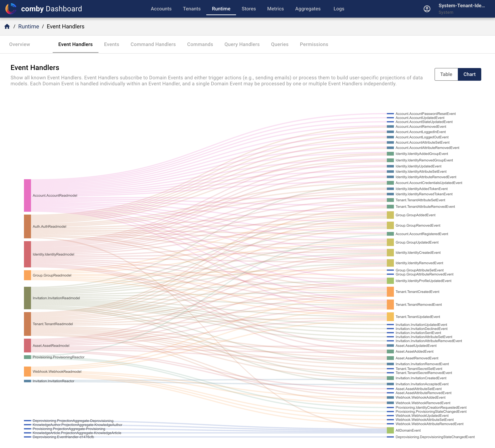
Task: Select the Chart view toggle
Action: [469, 74]
